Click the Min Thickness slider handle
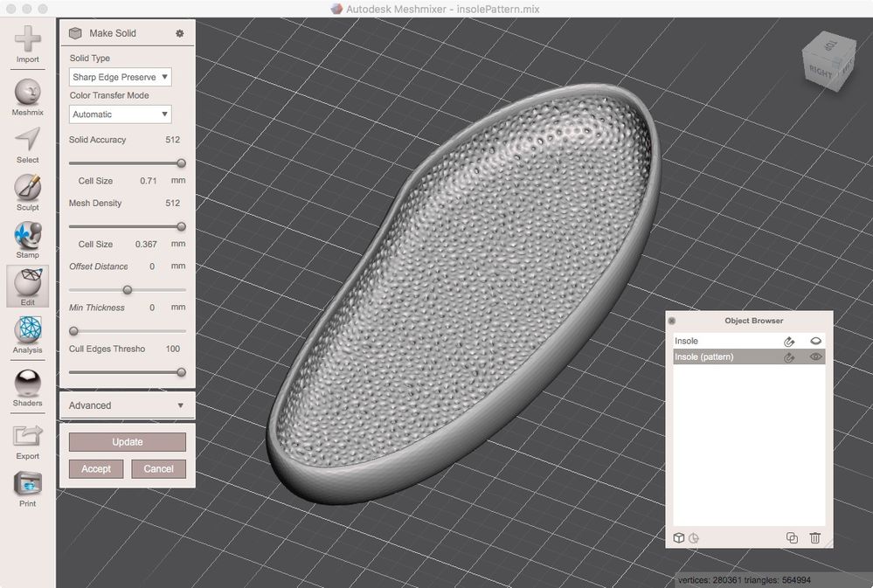The image size is (873, 588). tap(73, 331)
